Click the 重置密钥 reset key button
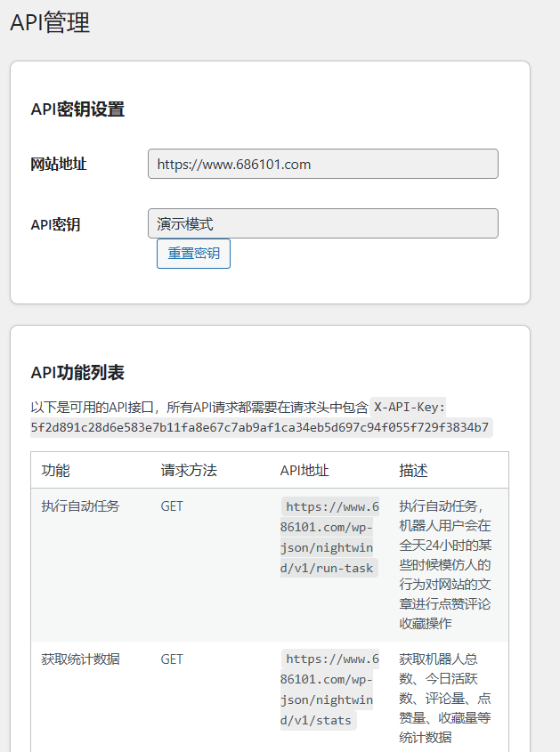 click(193, 254)
